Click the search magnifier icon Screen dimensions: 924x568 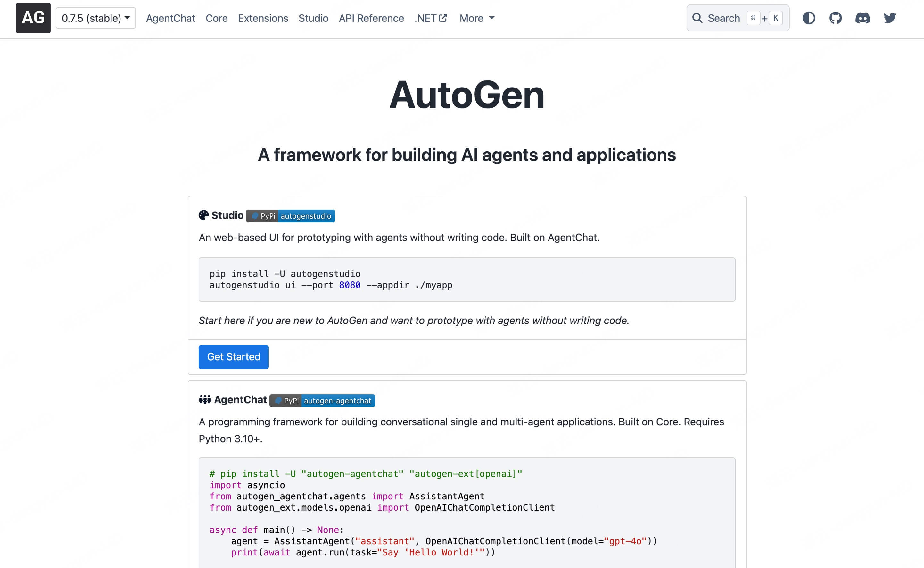tap(697, 18)
